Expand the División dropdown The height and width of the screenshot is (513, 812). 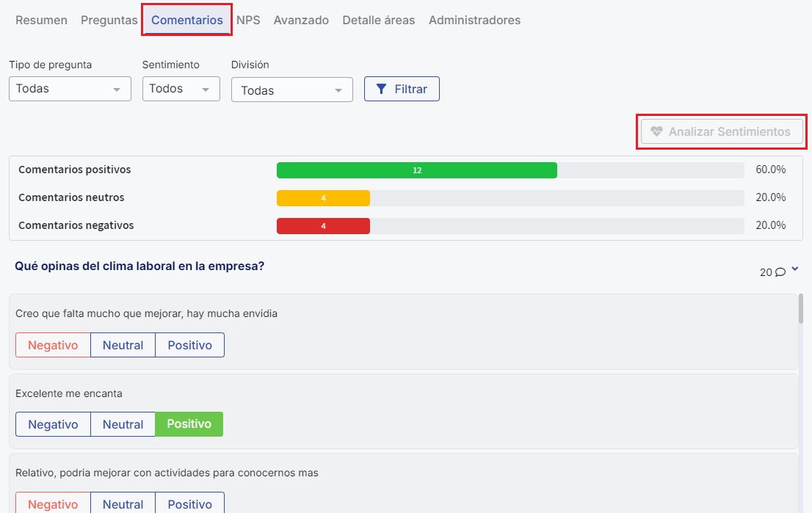291,90
